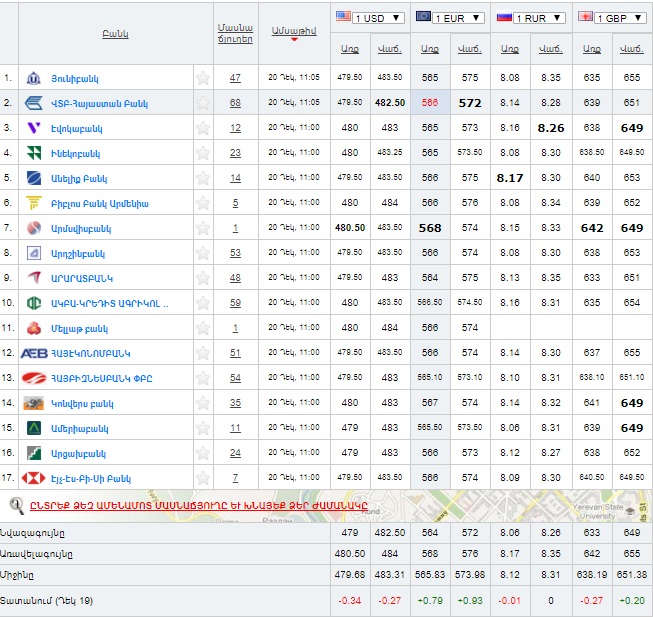653x617 pixels.
Task: Click the Ardshinbank logo icon
Action: (34, 253)
